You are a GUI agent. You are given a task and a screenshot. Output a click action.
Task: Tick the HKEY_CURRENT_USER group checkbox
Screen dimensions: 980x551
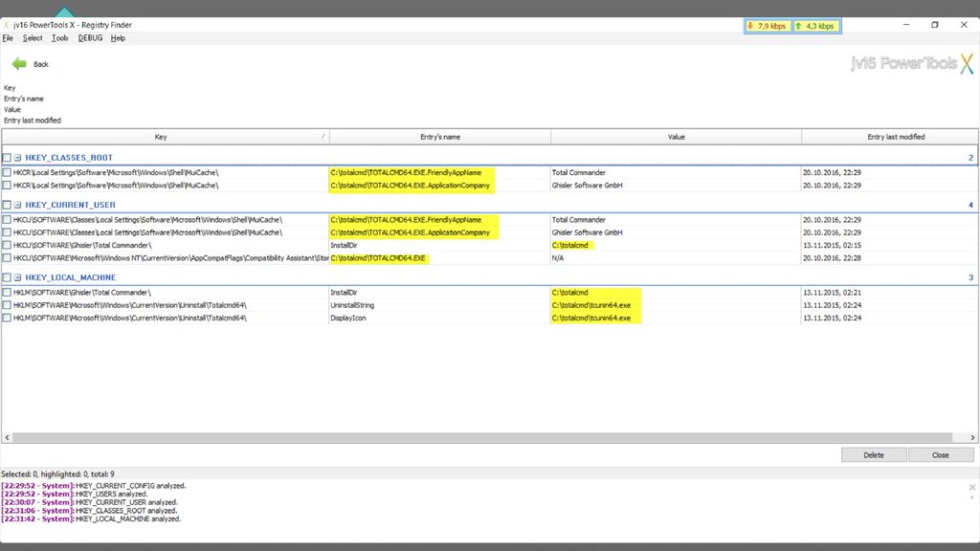[7, 205]
